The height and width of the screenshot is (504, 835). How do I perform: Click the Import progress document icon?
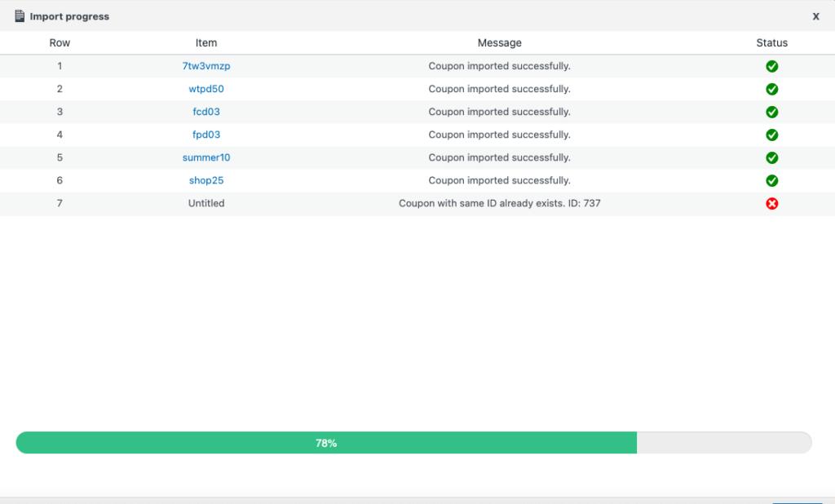coord(20,16)
